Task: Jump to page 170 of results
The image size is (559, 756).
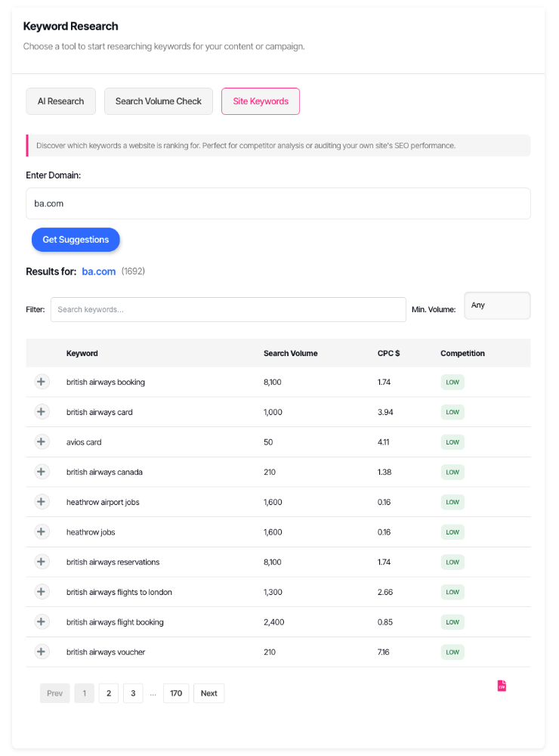Action: pyautogui.click(x=176, y=693)
